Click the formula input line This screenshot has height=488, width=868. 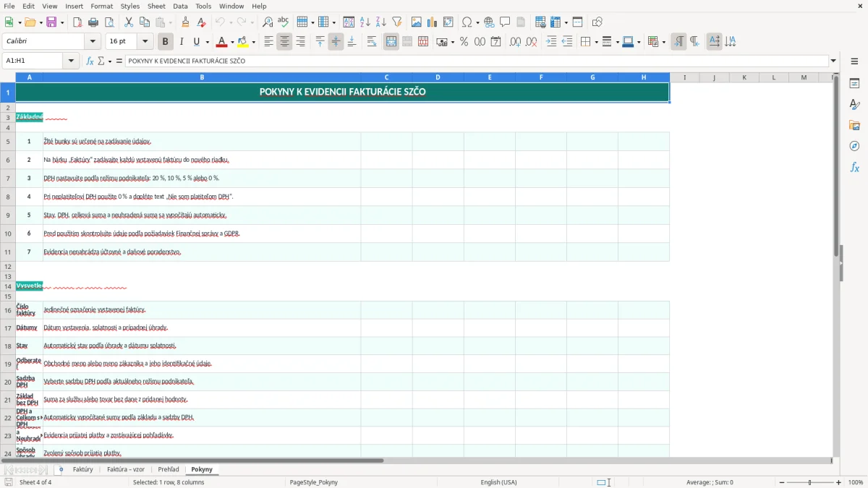coord(476,61)
